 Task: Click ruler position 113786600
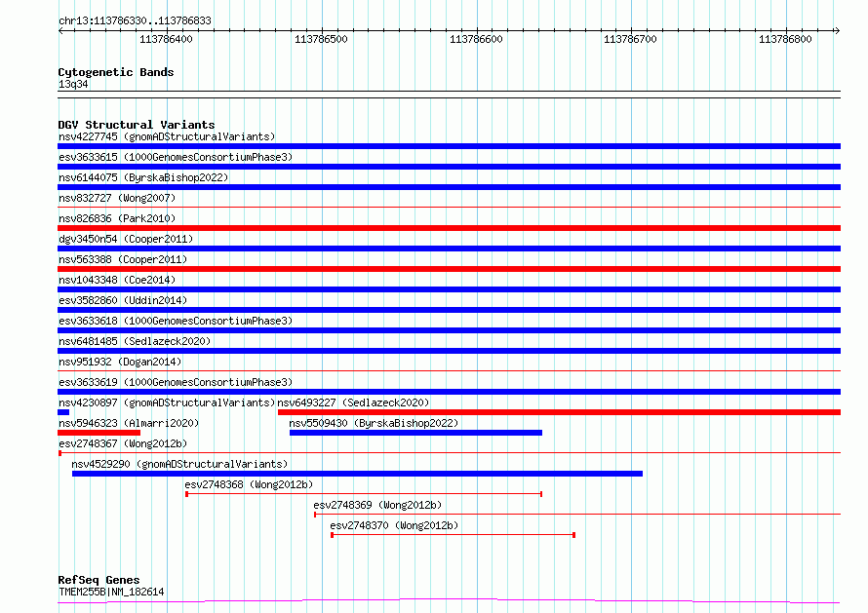(x=477, y=39)
